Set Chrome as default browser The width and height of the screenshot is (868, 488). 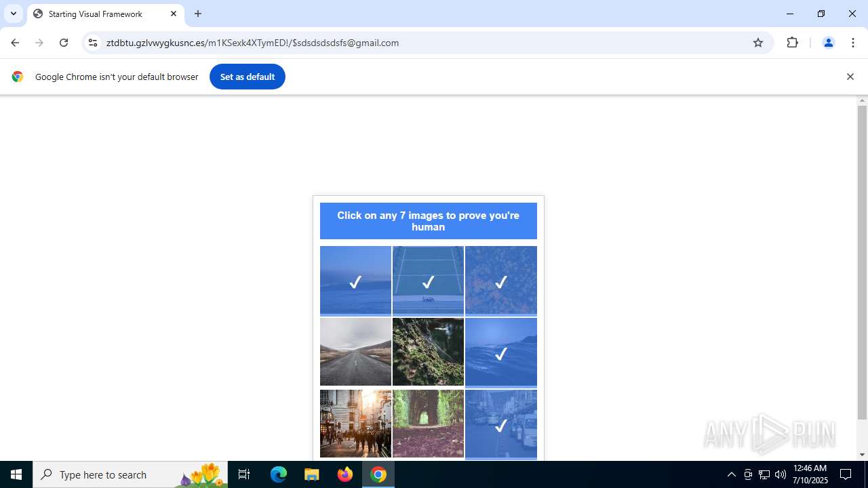pos(247,77)
